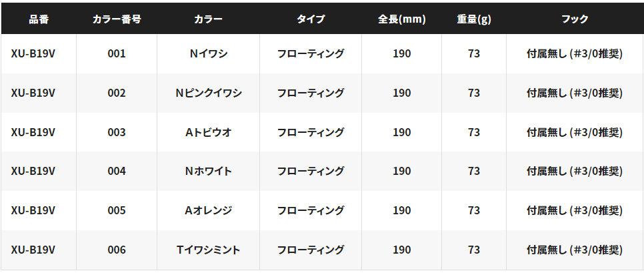
Task: Select フローティング in the 004 row
Action: (x=311, y=171)
